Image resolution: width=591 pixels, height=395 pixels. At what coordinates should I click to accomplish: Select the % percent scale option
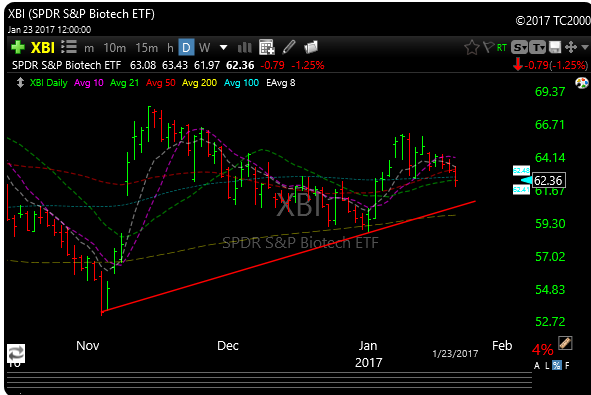(557, 365)
